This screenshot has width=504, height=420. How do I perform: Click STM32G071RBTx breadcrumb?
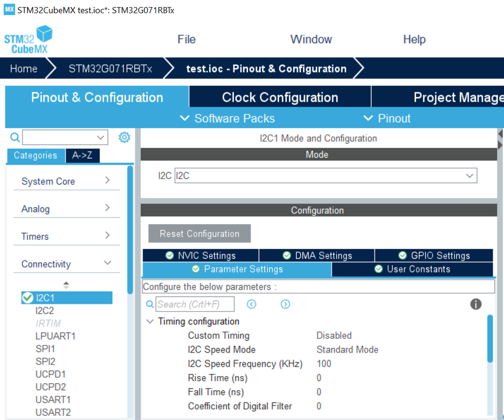coord(110,69)
